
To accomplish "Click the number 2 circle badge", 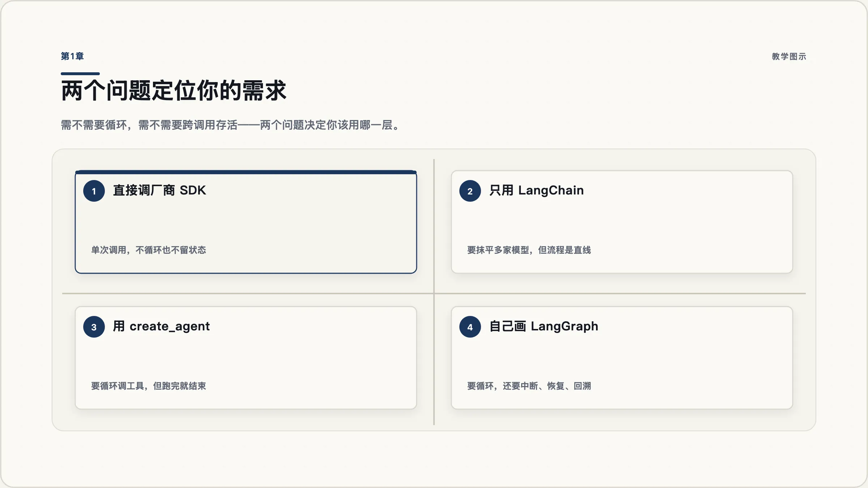I will coord(470,191).
